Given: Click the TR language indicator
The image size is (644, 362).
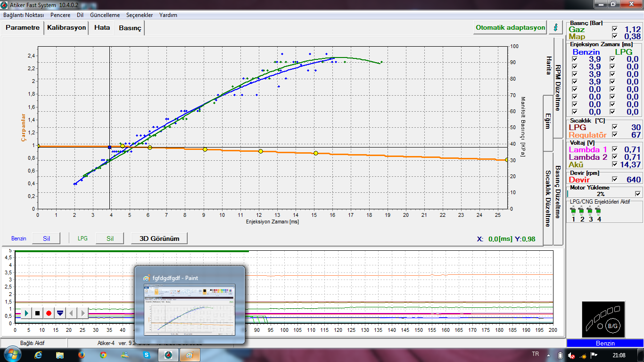Looking at the screenshot, I should (x=535, y=354).
